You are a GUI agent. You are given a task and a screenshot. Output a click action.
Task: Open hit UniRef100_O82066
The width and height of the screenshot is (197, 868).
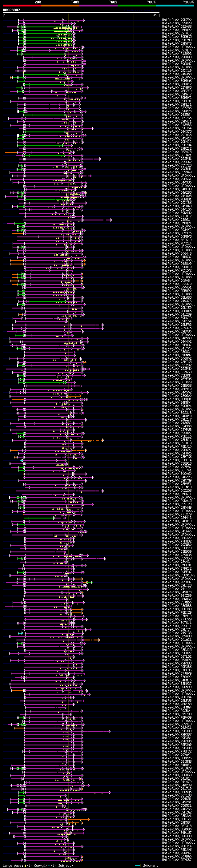pyautogui.click(x=177, y=26)
